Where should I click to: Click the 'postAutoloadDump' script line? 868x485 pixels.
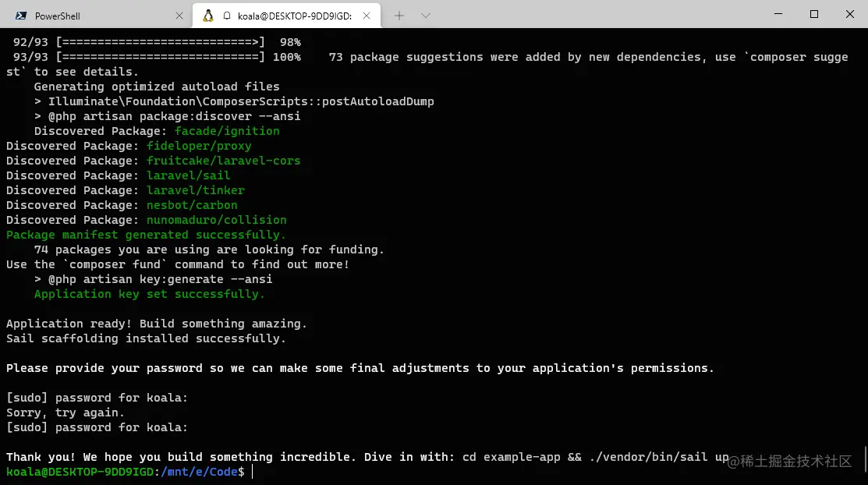[234, 101]
